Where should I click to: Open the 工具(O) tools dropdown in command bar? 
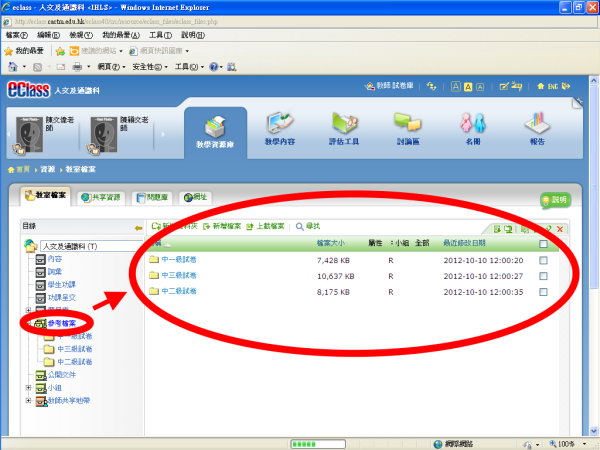[189, 67]
